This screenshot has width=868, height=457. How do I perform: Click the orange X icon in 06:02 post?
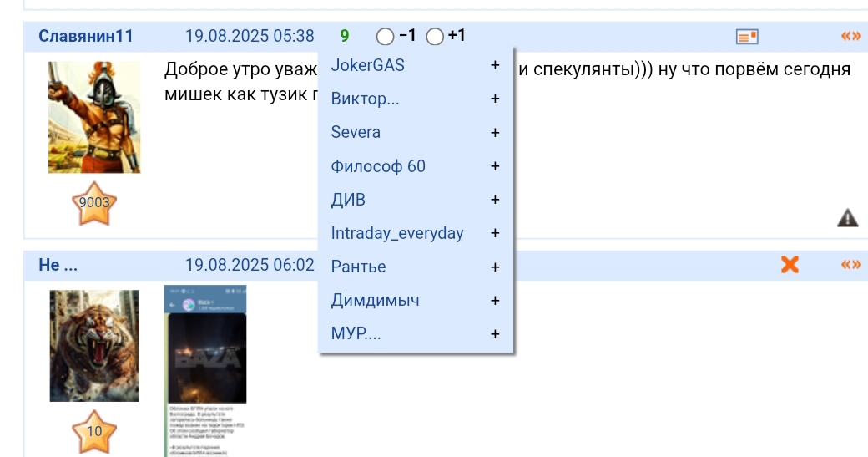coord(790,264)
